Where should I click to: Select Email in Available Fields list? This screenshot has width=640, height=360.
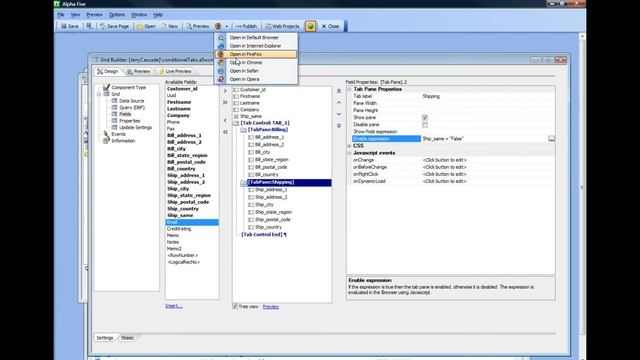click(x=192, y=222)
